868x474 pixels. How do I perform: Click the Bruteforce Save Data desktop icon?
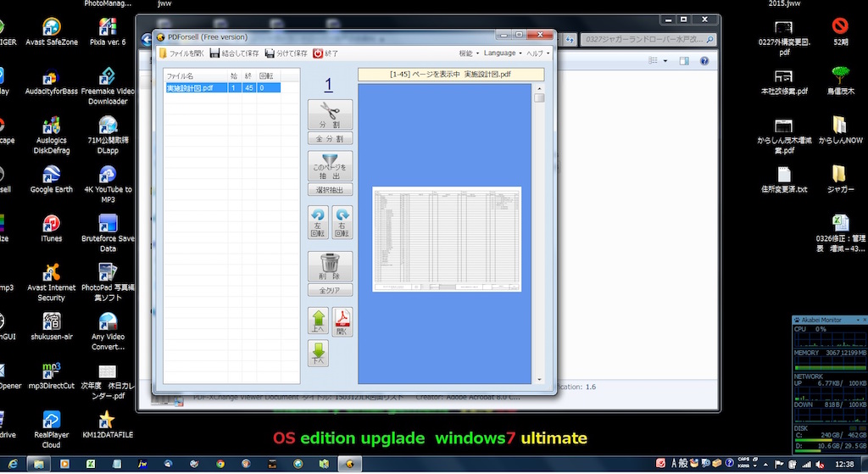(108, 233)
